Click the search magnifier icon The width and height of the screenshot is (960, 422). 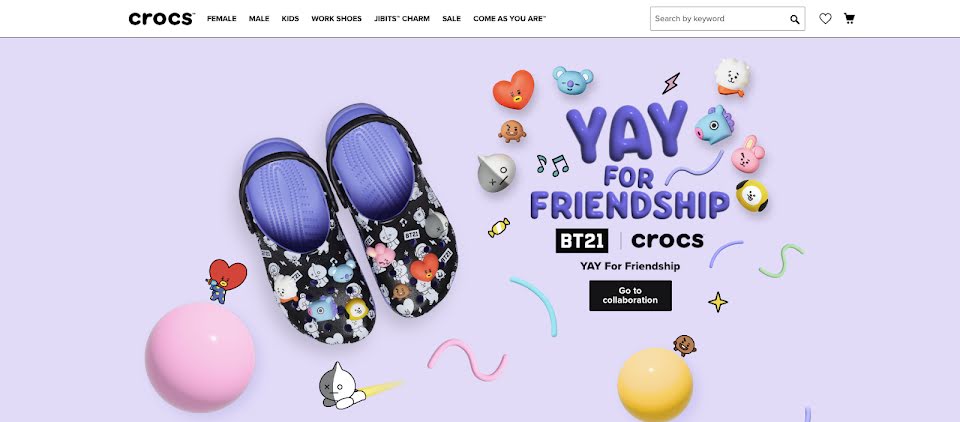[x=795, y=20]
